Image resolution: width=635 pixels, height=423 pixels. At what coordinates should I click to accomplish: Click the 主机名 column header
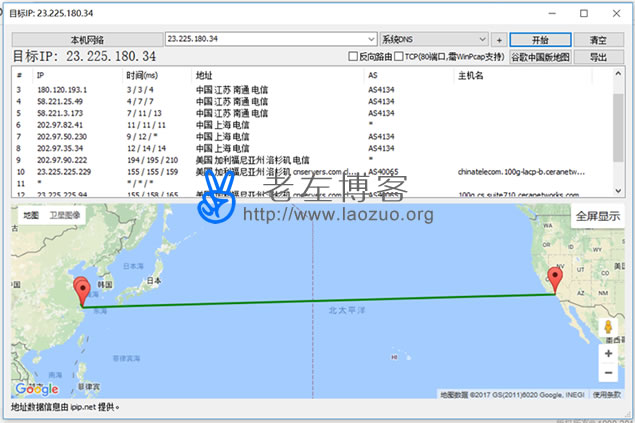pos(522,75)
